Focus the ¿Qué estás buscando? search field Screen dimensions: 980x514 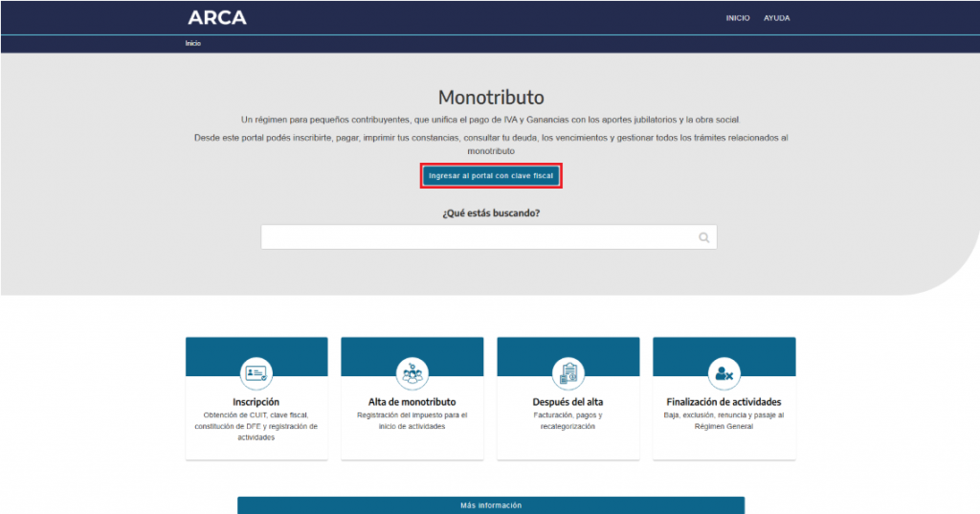pyautogui.click(x=489, y=237)
